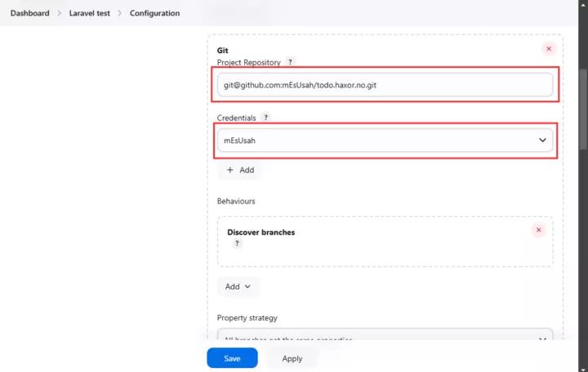588x372 pixels.
Task: Open help for Project Repository
Action: pyautogui.click(x=290, y=62)
